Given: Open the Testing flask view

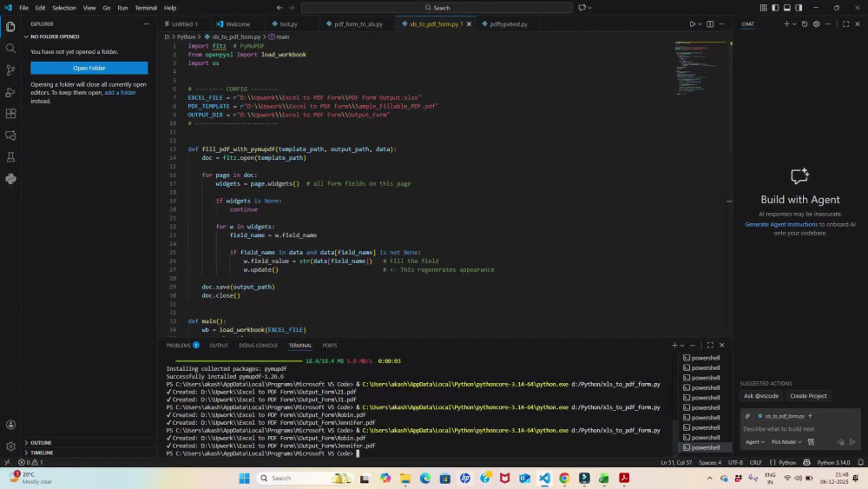Looking at the screenshot, I should [10, 157].
